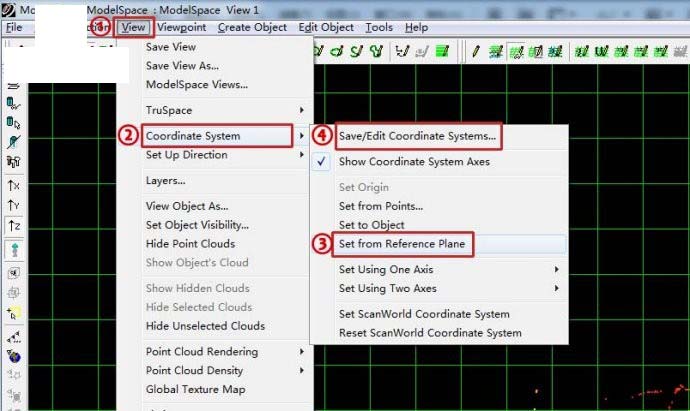Open the View menu in menu bar
The image size is (690, 411).
click(133, 28)
